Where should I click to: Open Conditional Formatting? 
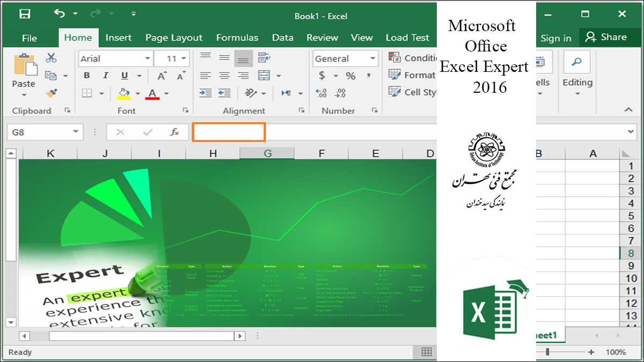[x=413, y=58]
